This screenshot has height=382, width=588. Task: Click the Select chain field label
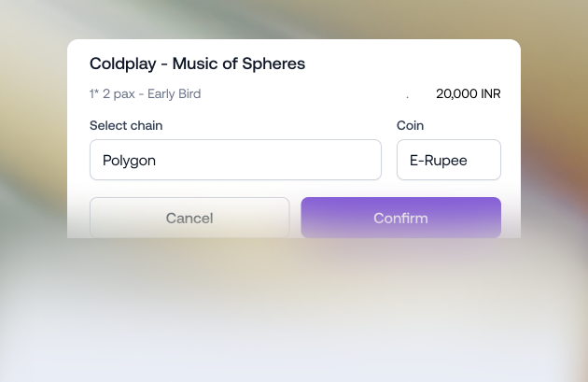tap(126, 125)
